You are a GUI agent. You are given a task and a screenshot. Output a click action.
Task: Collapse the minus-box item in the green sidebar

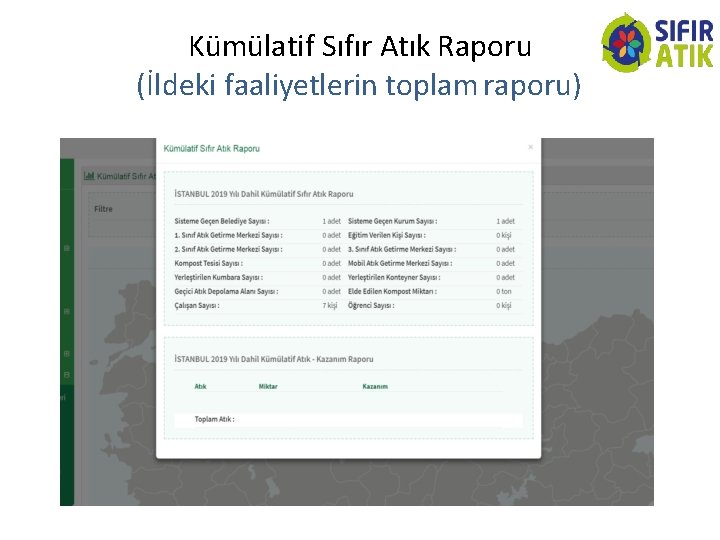(67, 375)
